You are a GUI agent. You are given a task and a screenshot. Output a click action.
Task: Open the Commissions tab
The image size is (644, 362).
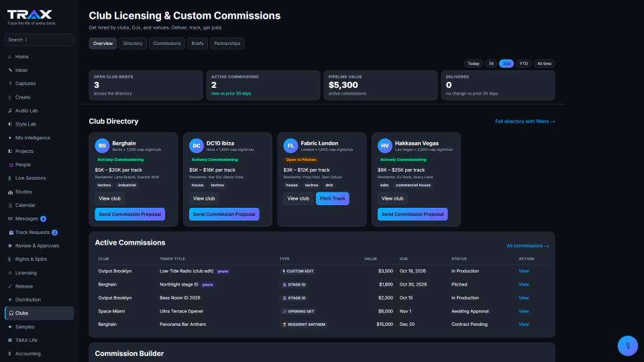click(167, 44)
